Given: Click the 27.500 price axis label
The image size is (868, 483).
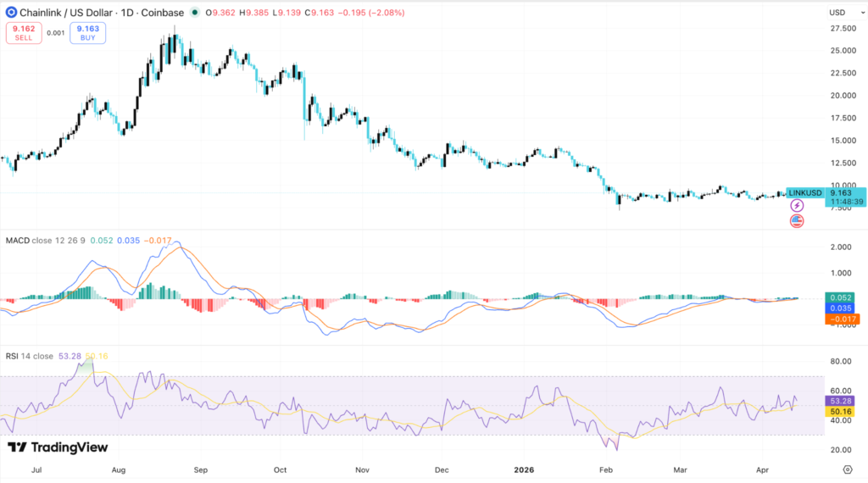Looking at the screenshot, I should [x=843, y=28].
